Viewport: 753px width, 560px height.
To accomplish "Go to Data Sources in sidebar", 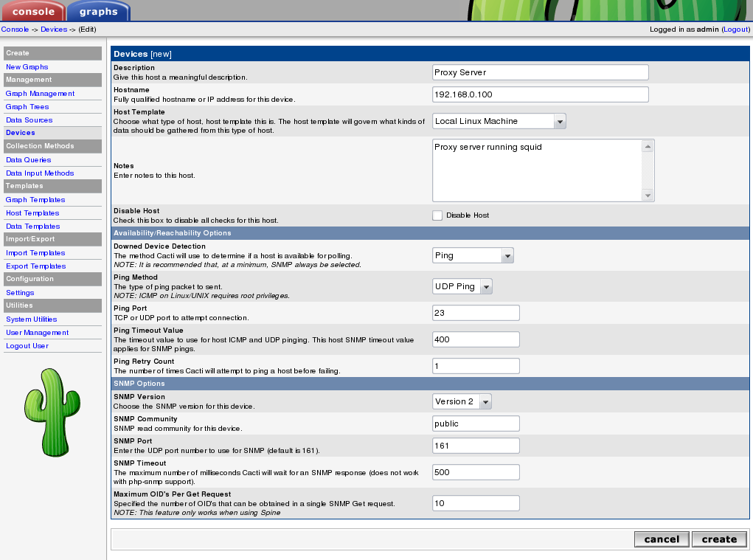I will point(30,120).
